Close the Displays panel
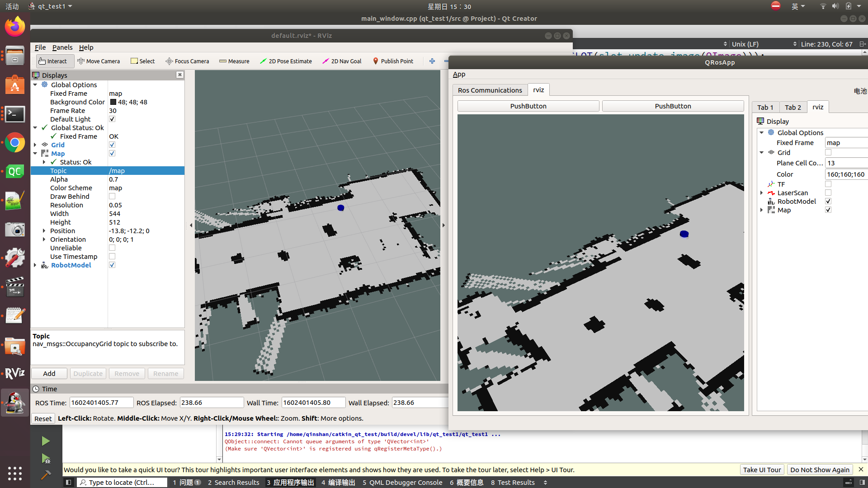This screenshot has width=868, height=488. point(180,75)
